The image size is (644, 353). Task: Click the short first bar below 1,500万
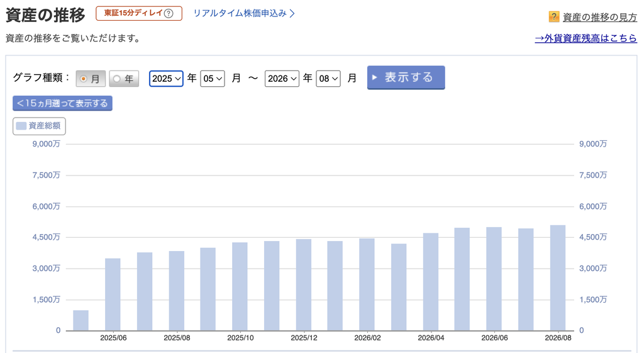pyautogui.click(x=81, y=320)
